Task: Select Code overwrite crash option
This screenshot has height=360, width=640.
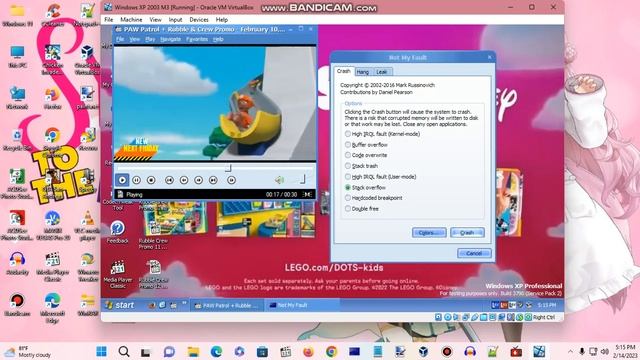Action: pos(366,155)
